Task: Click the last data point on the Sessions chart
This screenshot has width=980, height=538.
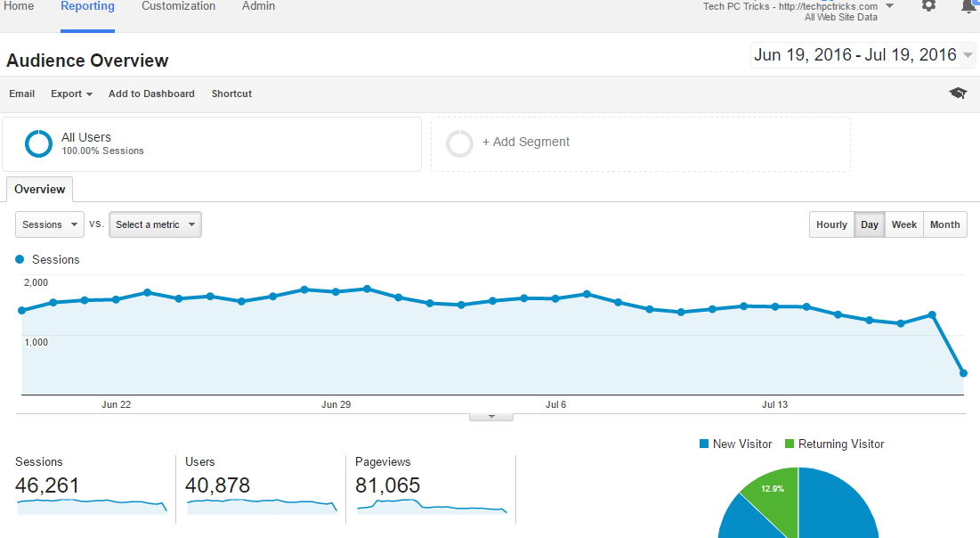Action: tap(963, 373)
